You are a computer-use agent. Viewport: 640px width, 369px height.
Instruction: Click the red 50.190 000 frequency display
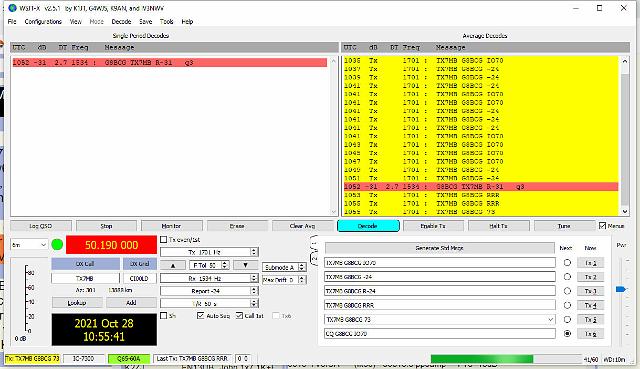111,245
